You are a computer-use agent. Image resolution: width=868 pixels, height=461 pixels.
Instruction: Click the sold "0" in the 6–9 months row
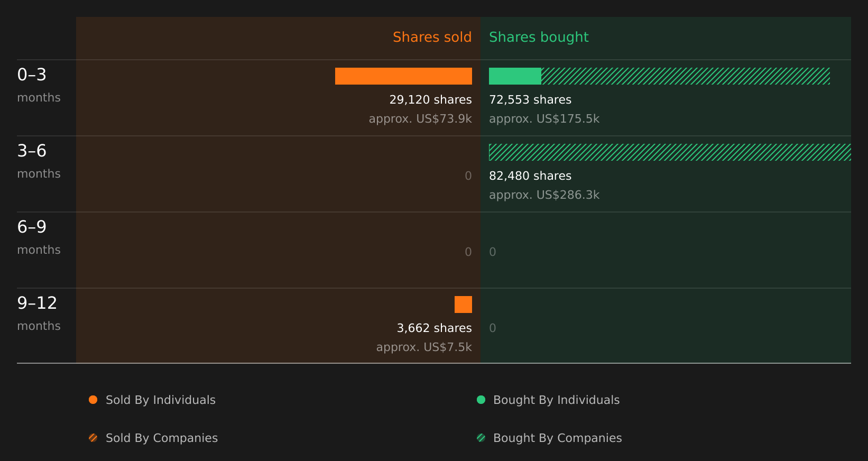468,252
